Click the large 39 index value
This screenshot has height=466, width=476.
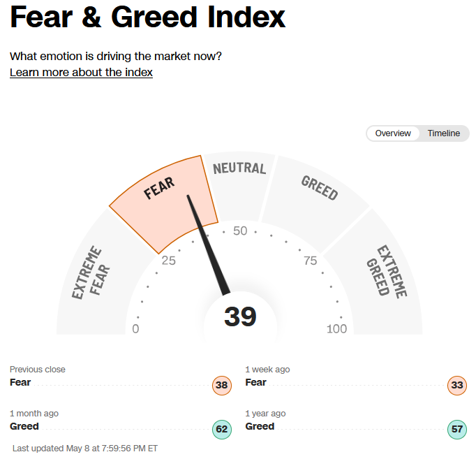tap(240, 316)
